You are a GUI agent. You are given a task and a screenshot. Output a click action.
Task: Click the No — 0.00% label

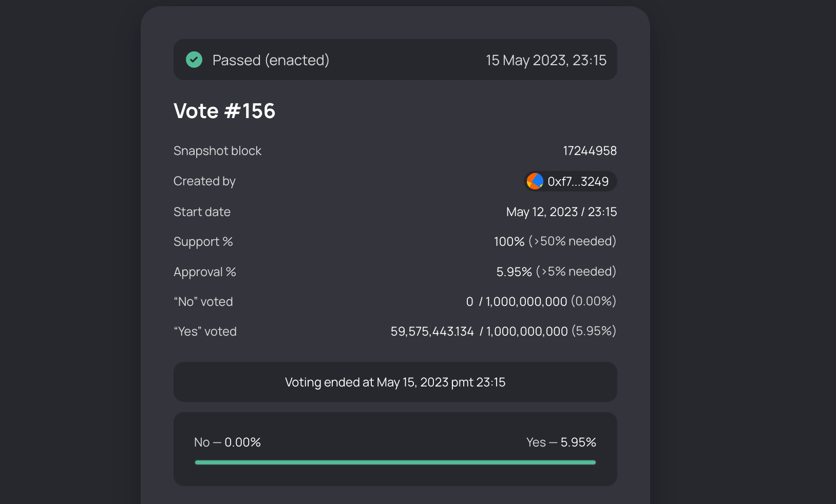coord(227,442)
